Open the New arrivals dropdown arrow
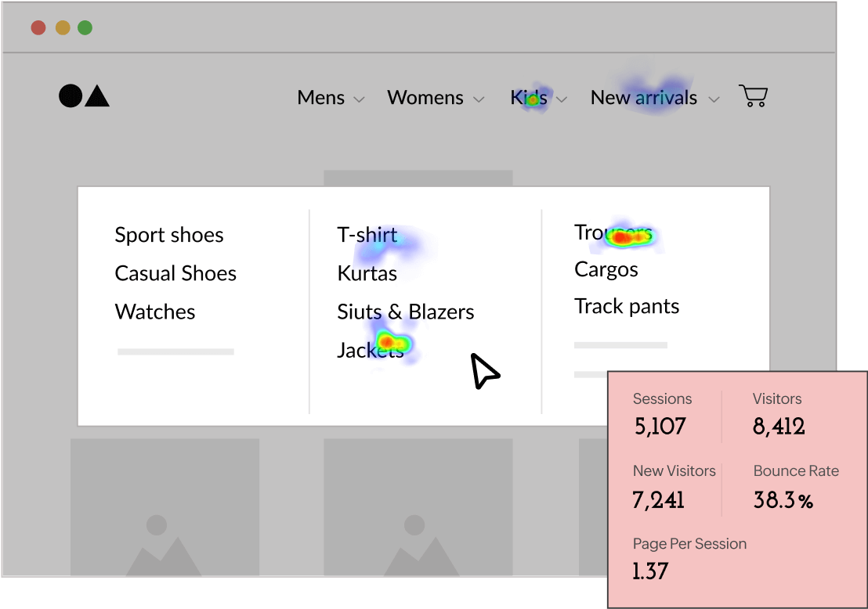The width and height of the screenshot is (868, 609). pyautogui.click(x=714, y=99)
